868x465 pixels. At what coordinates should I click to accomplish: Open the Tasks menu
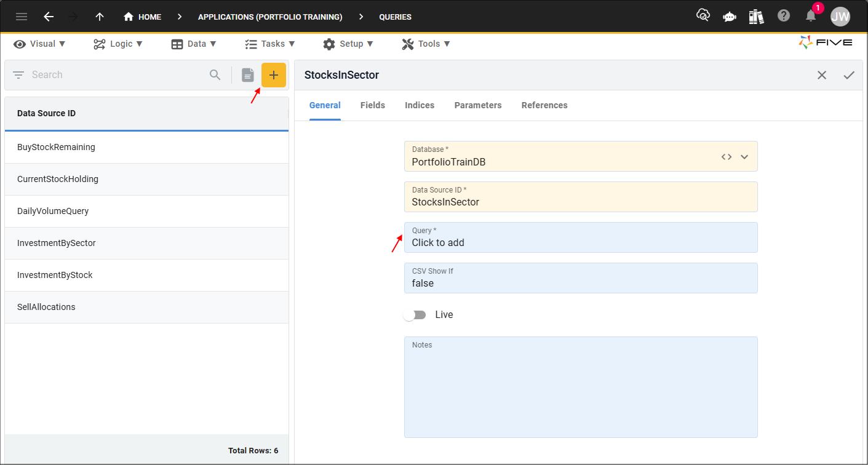(269, 44)
